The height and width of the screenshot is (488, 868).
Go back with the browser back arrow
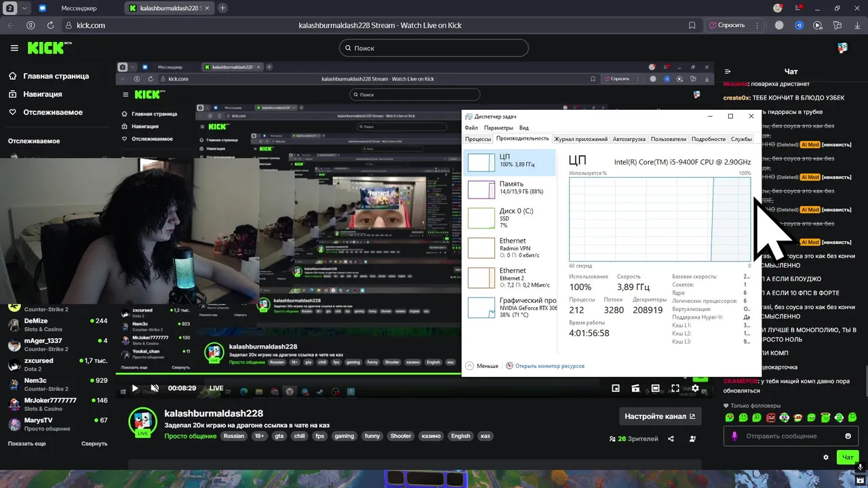(10, 25)
